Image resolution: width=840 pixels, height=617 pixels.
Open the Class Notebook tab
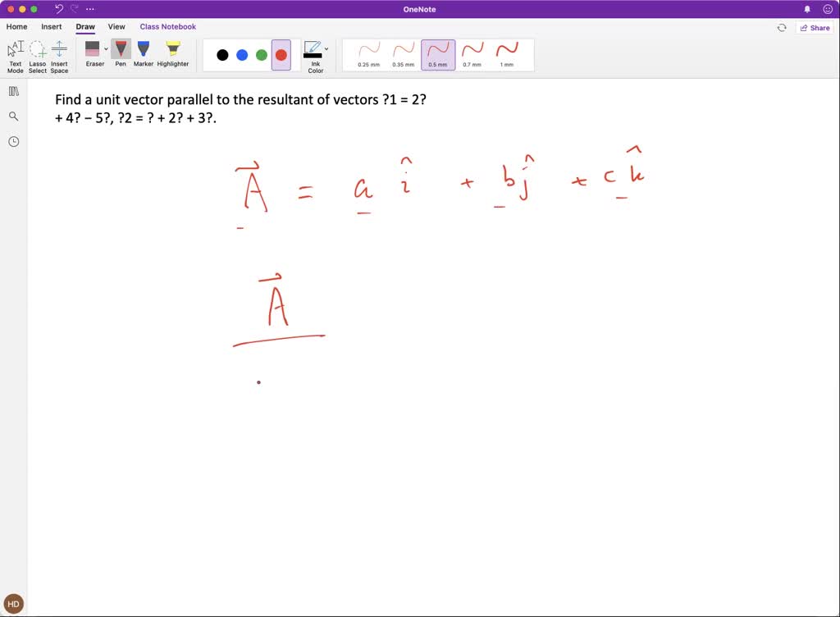pyautogui.click(x=167, y=26)
